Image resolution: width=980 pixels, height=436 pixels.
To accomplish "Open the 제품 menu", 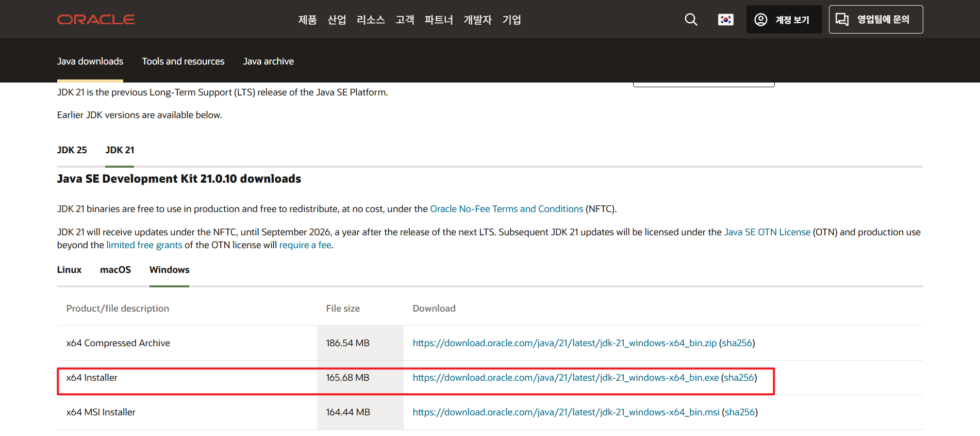I will click(x=307, y=20).
